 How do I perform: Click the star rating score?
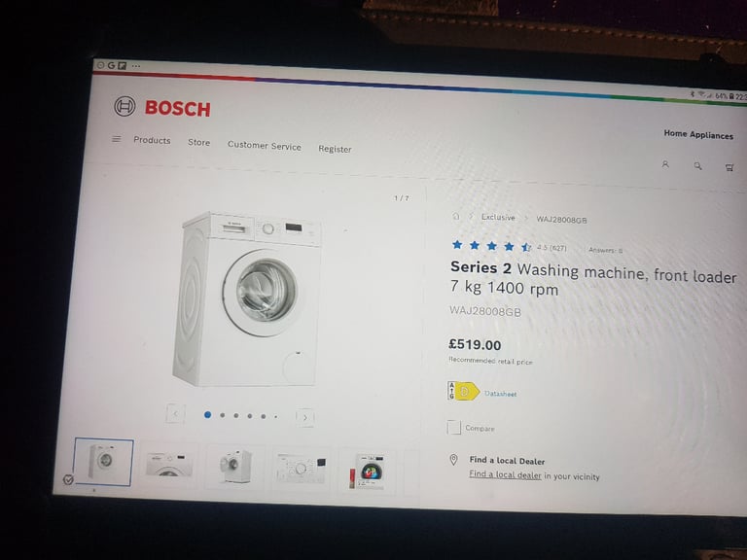coord(551,248)
